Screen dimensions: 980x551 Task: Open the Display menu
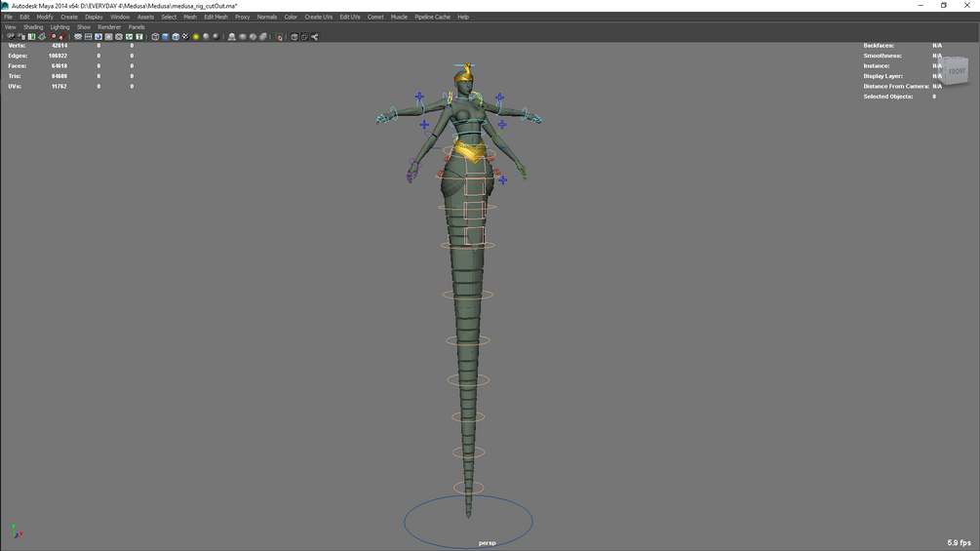94,17
